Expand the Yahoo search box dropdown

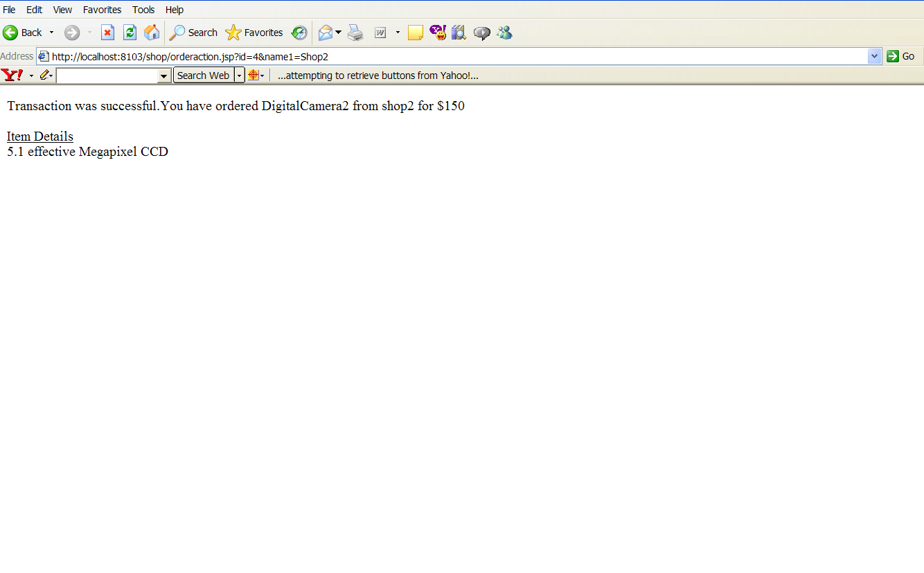coord(164,76)
